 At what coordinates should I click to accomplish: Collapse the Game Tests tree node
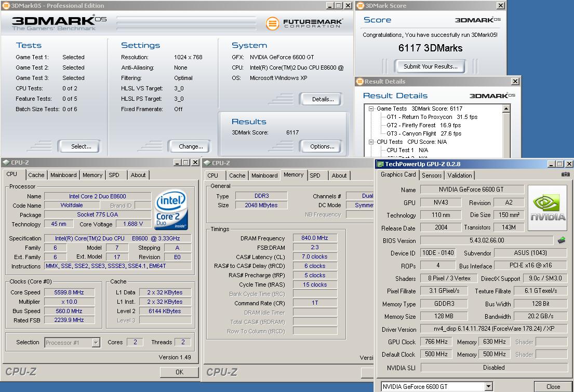click(x=371, y=109)
